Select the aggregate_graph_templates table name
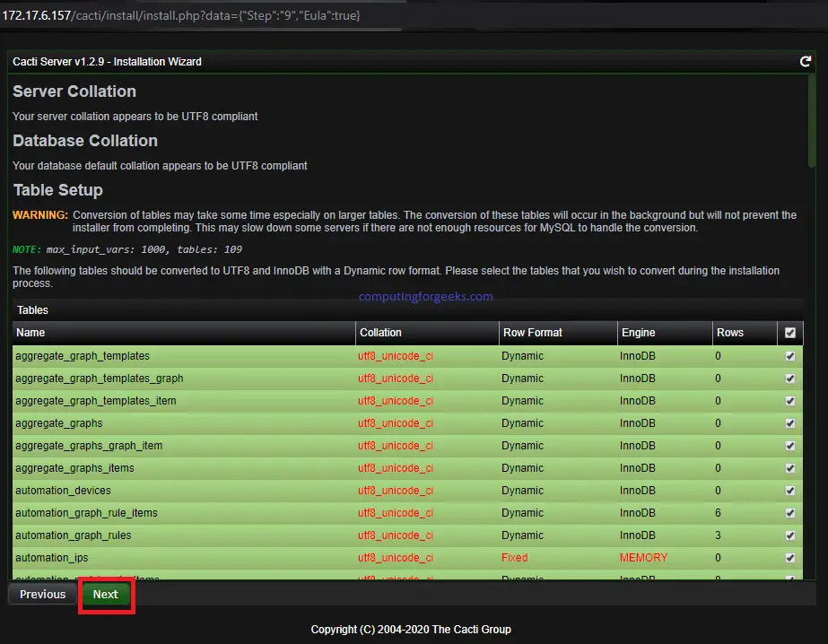This screenshot has width=828, height=644. (x=83, y=356)
